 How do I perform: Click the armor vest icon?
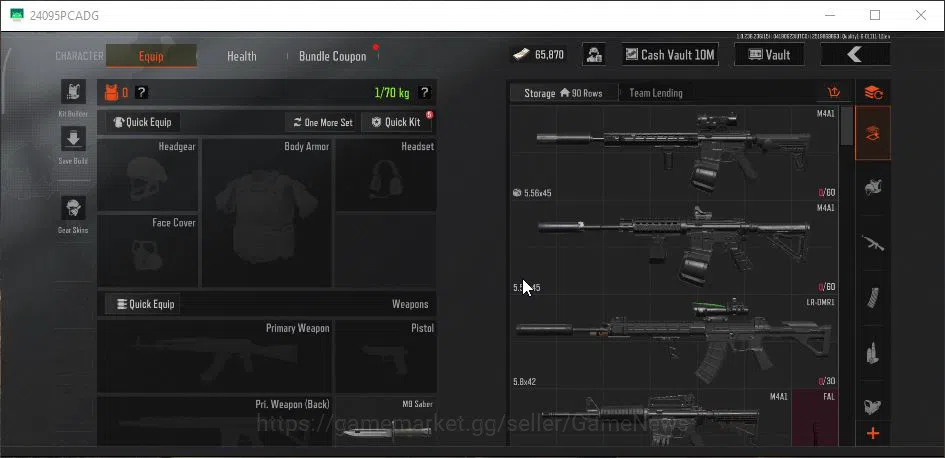(111, 93)
